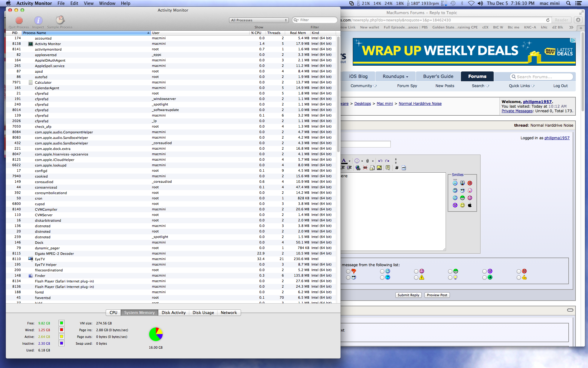Open Notification Center list icon
Viewport: 588px width, 368px height.
(x=579, y=3)
